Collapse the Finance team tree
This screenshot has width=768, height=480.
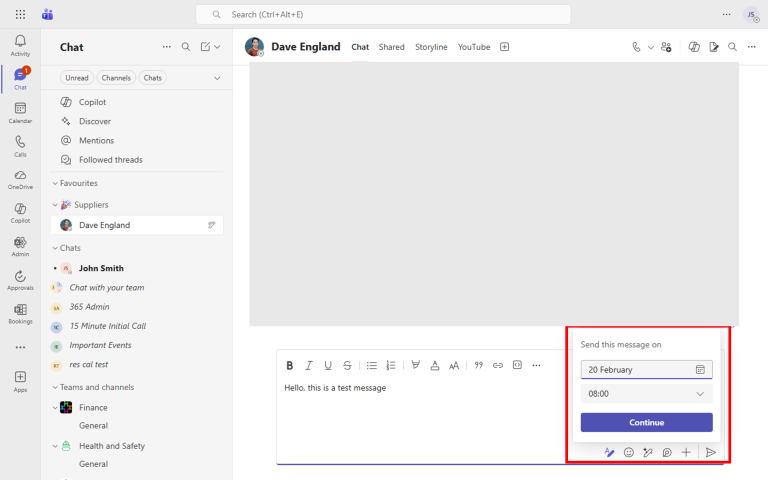coord(56,407)
